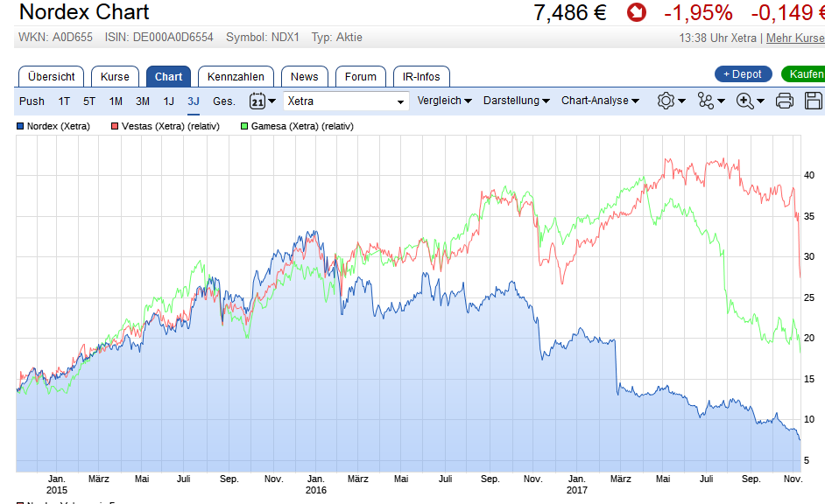Expand arrow next to settings gear
This screenshot has width=825, height=504.
click(682, 101)
